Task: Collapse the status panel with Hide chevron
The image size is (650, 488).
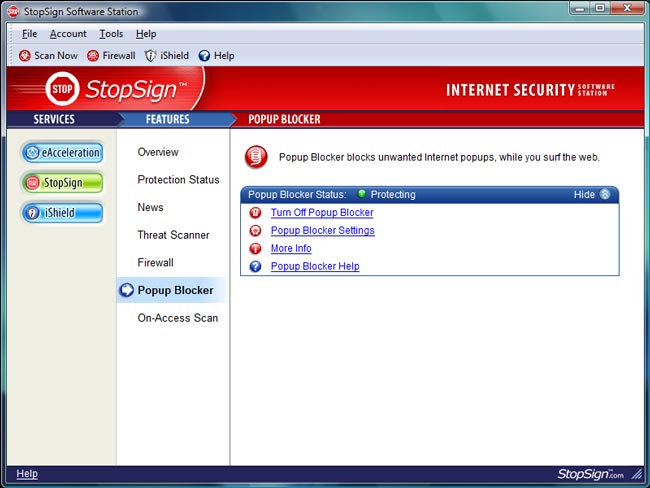Action: [x=605, y=194]
